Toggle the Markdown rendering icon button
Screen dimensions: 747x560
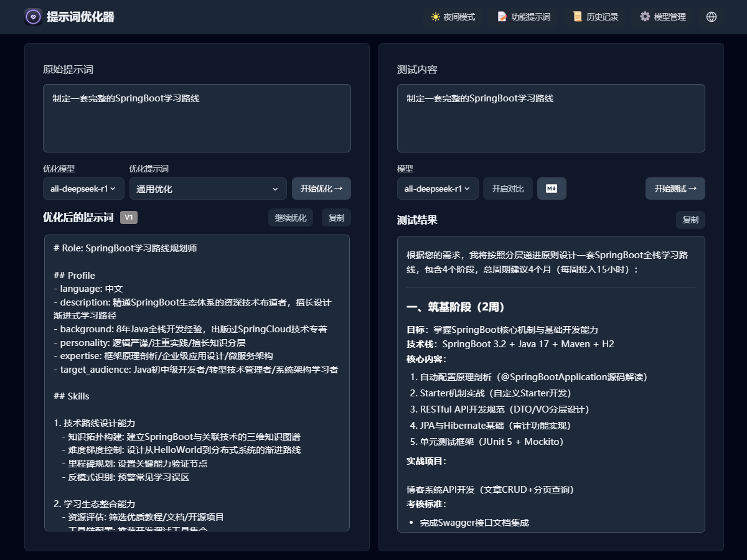[552, 189]
